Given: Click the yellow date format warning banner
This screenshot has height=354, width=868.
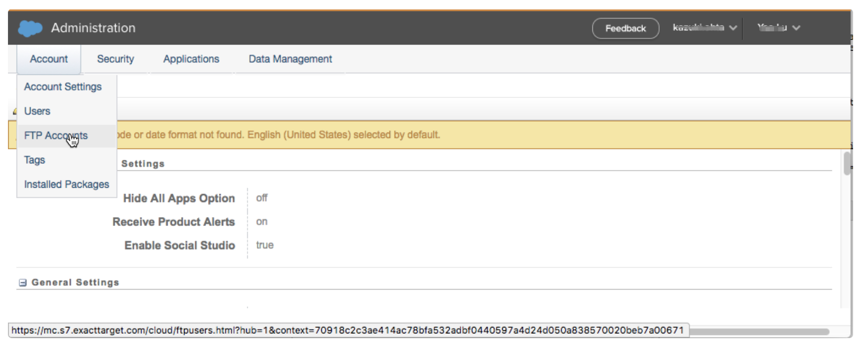Looking at the screenshot, I should (447, 135).
